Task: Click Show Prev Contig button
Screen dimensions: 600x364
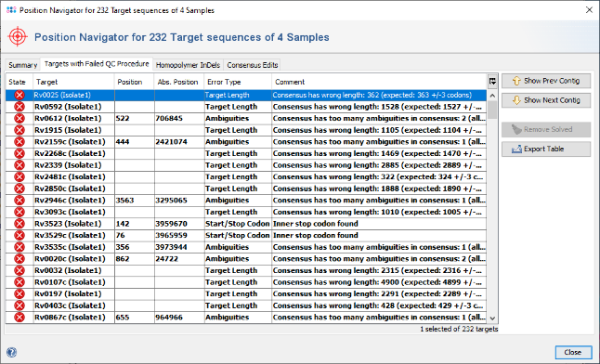Action: (546, 81)
